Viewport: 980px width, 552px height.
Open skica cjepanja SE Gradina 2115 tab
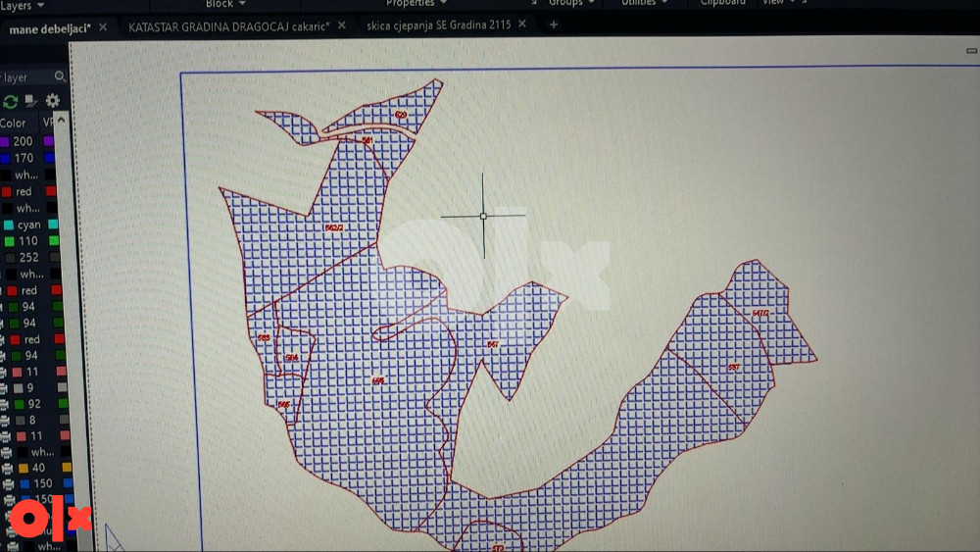pos(439,25)
